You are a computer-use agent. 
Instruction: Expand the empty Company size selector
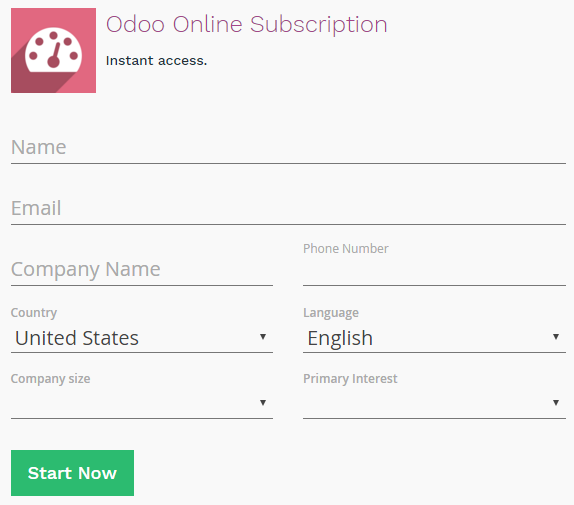click(x=142, y=403)
